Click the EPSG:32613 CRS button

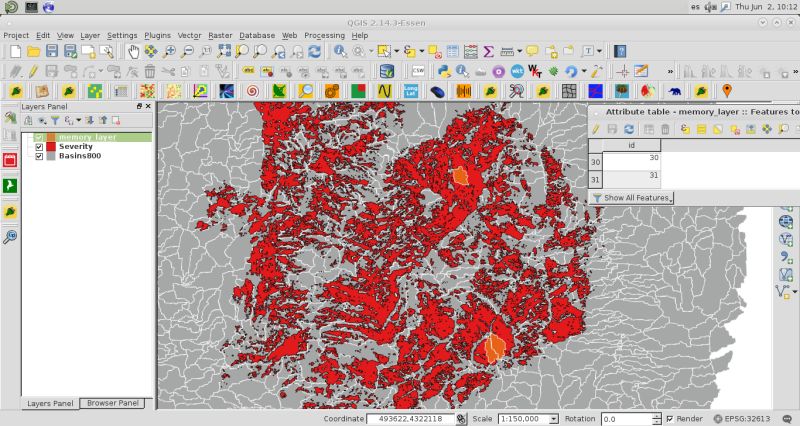click(742, 419)
